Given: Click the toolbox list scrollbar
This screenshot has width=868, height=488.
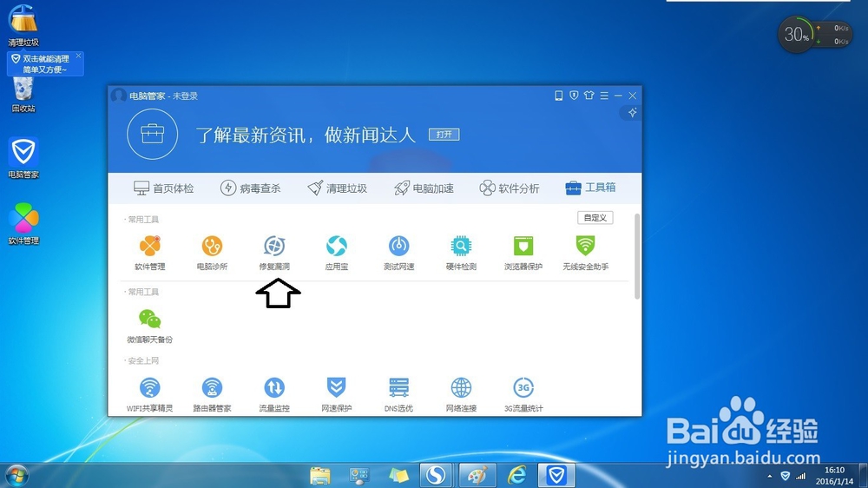Looking at the screenshot, I should (x=637, y=256).
